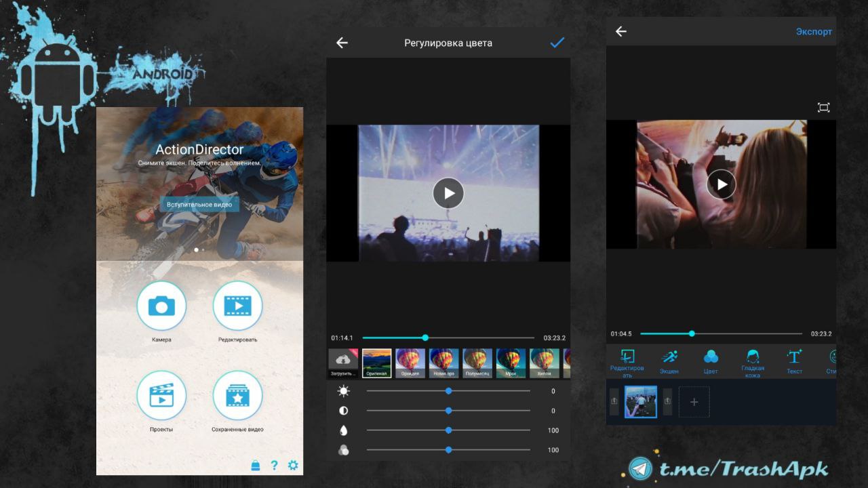The width and height of the screenshot is (868, 488).
Task: Open help question mark on home screen
Action: tap(274, 465)
